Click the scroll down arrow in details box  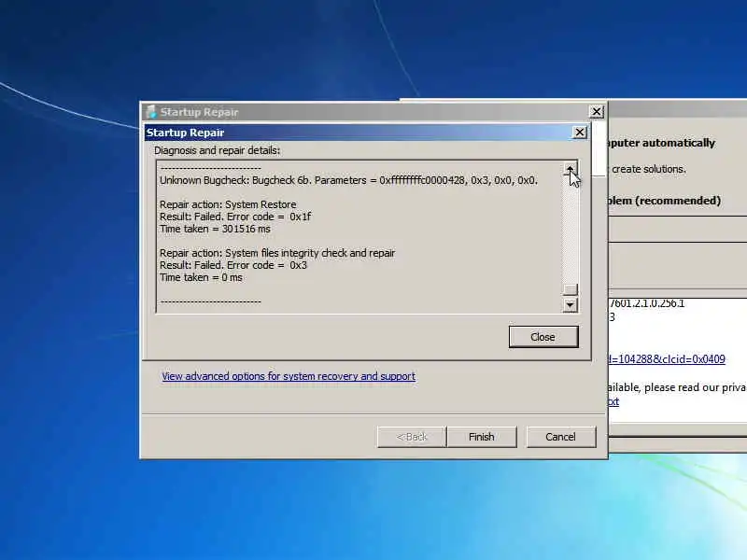(x=570, y=305)
